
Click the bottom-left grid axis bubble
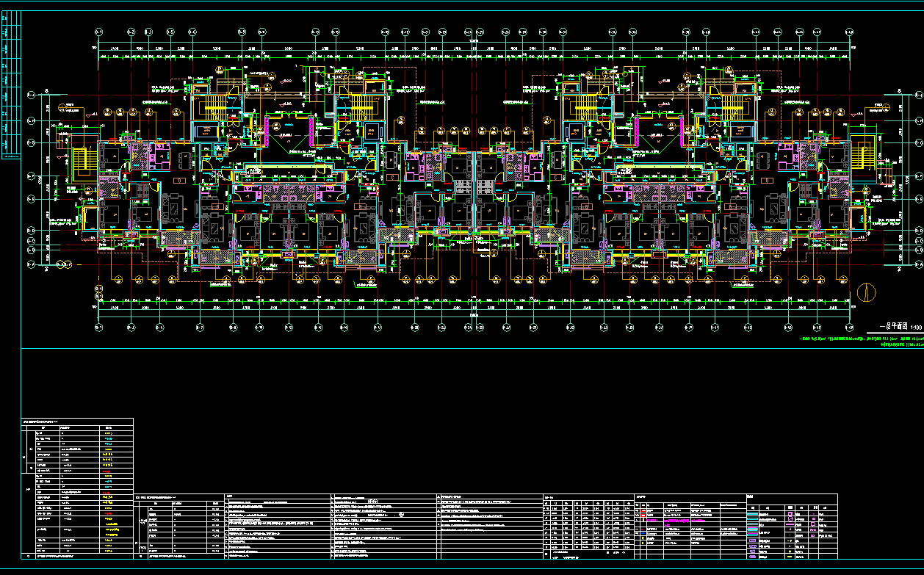[98, 327]
